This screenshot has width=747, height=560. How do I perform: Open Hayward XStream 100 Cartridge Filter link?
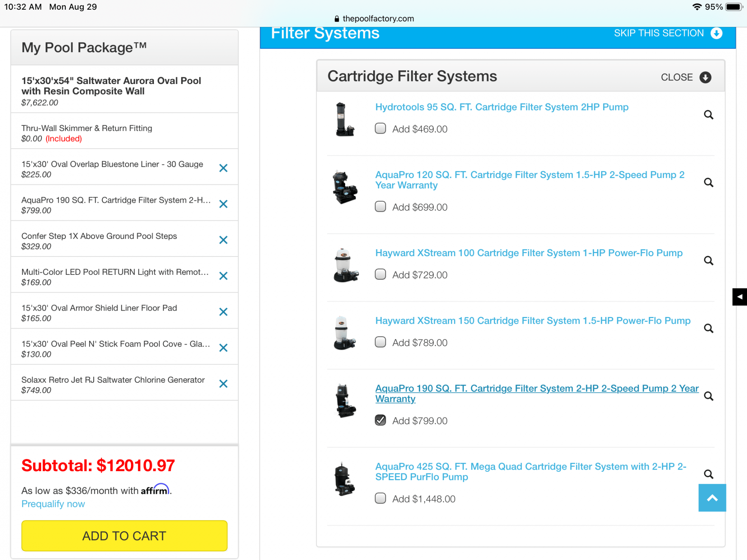click(x=529, y=253)
